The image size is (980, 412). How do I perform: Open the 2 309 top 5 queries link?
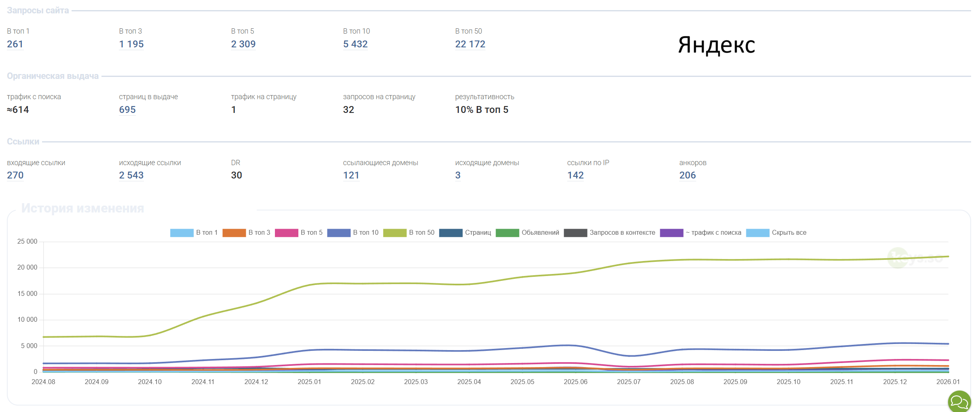click(x=243, y=44)
